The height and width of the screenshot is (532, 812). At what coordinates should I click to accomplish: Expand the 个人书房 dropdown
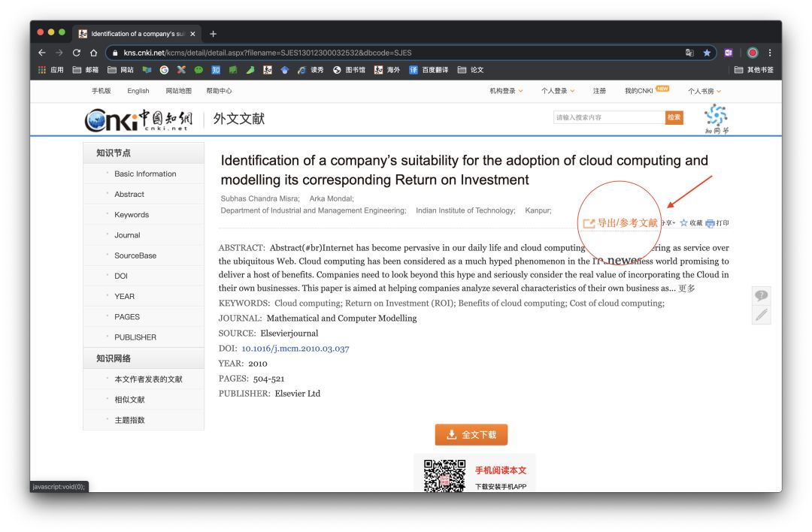click(704, 91)
